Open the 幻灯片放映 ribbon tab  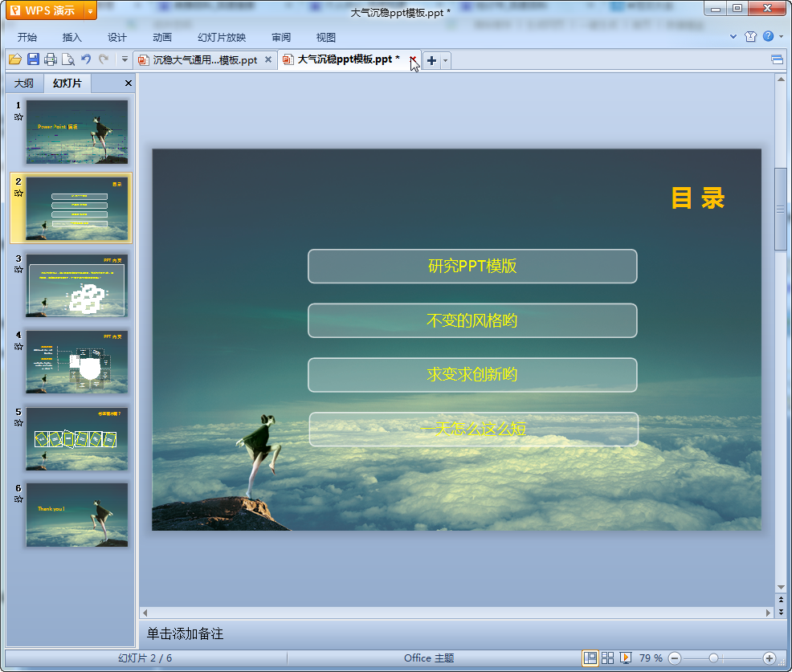[222, 38]
